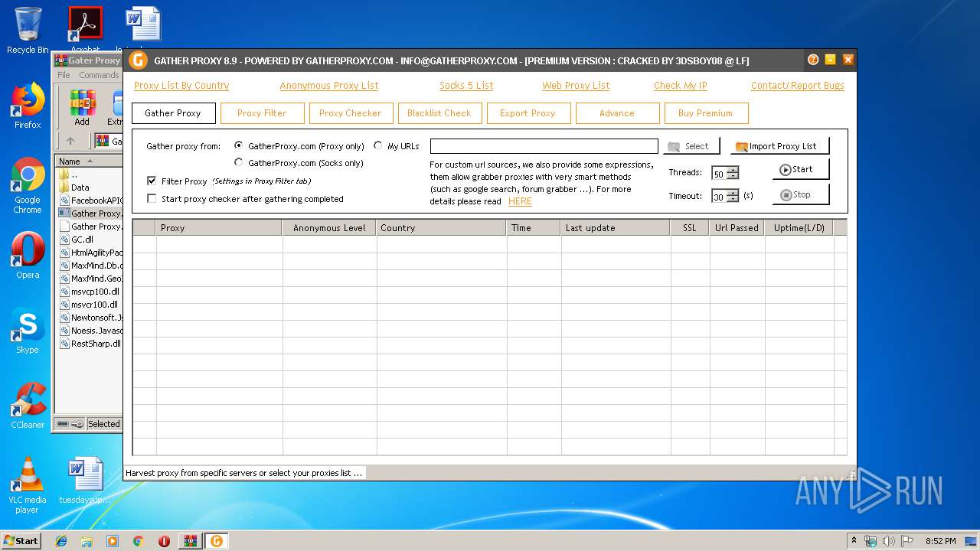
Task: Increase the Threads value with up arrow
Action: click(733, 170)
